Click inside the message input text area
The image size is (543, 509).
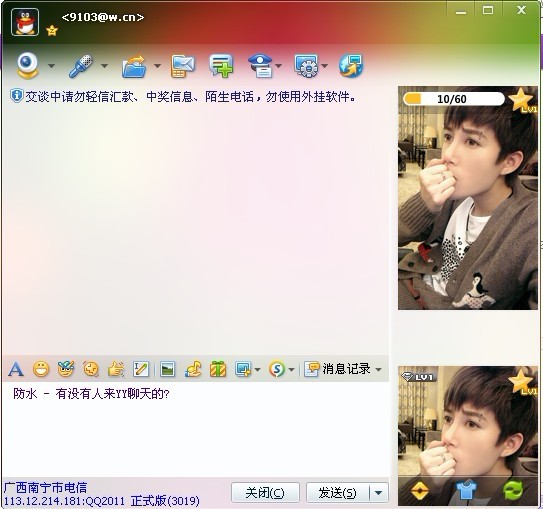(196, 429)
